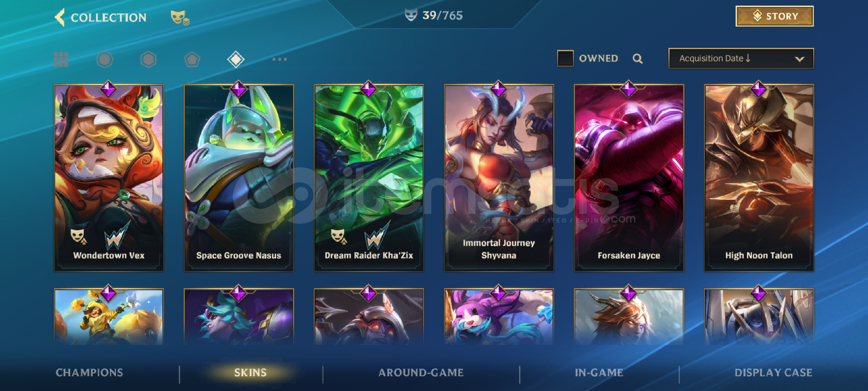Viewport: 868px width, 391px height.
Task: Click the search magnifier icon
Action: pyautogui.click(x=638, y=59)
